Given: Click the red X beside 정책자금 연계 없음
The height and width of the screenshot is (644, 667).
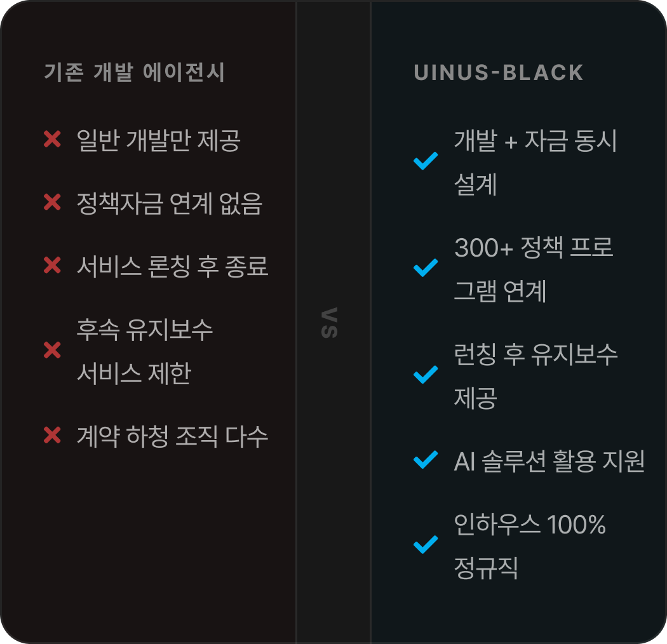Looking at the screenshot, I should (52, 203).
